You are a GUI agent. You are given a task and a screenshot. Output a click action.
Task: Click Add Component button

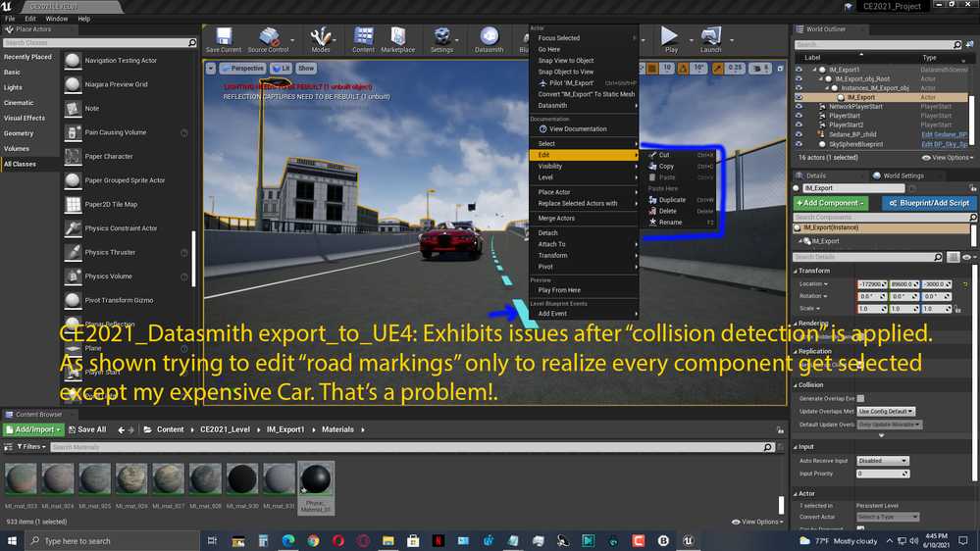click(831, 203)
